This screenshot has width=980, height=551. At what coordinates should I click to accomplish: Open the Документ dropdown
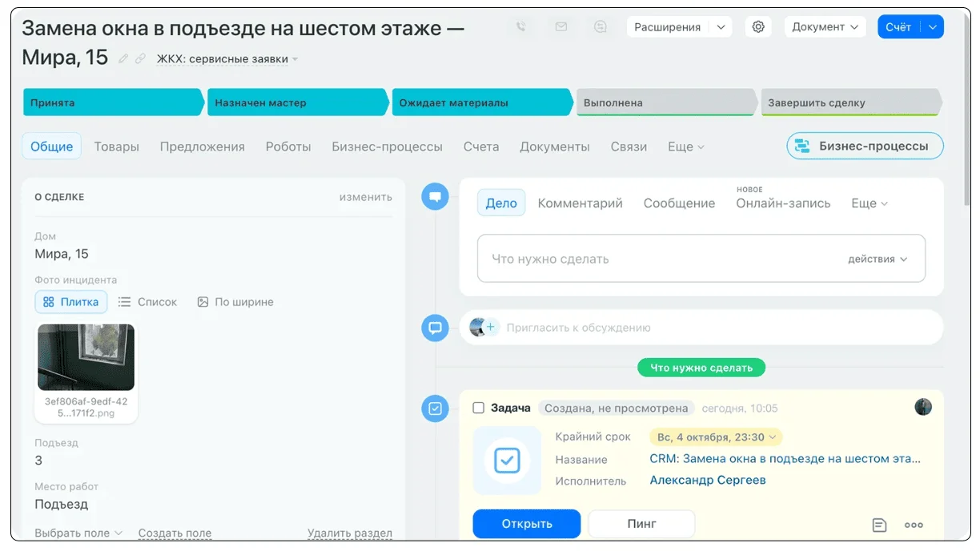point(825,26)
